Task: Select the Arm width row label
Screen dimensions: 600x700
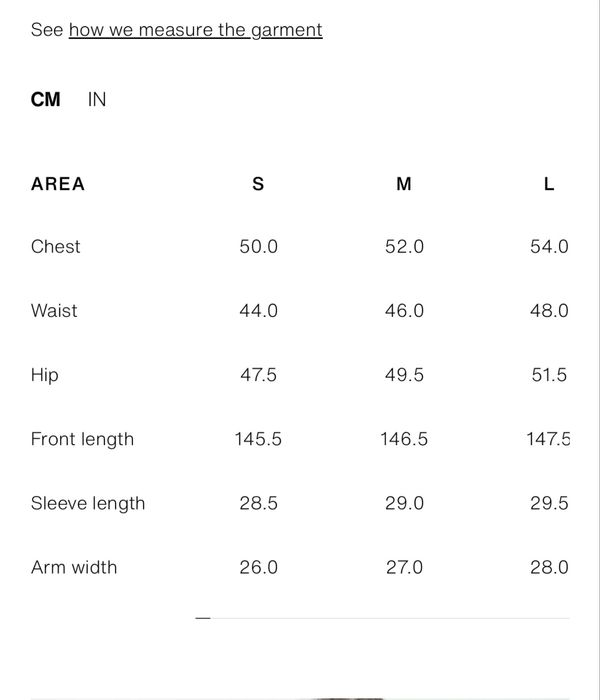Action: coord(74,567)
